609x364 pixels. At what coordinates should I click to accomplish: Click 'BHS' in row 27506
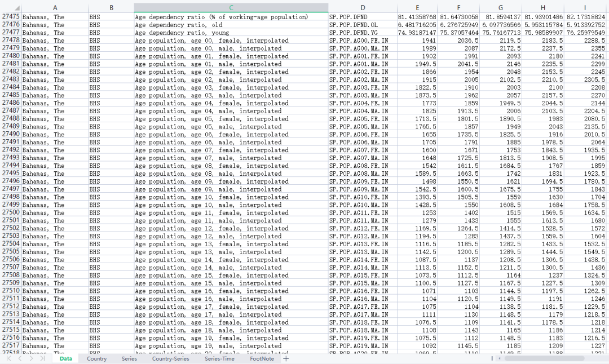pyautogui.click(x=111, y=260)
